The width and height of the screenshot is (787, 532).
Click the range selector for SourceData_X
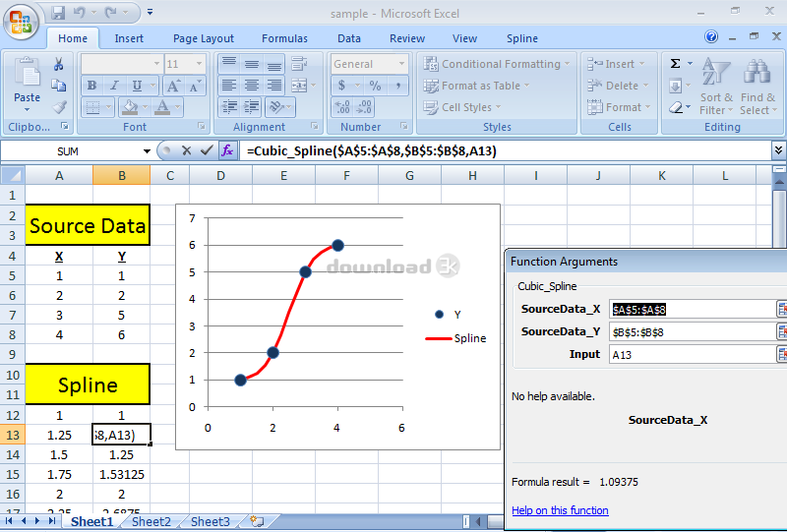pos(782,309)
